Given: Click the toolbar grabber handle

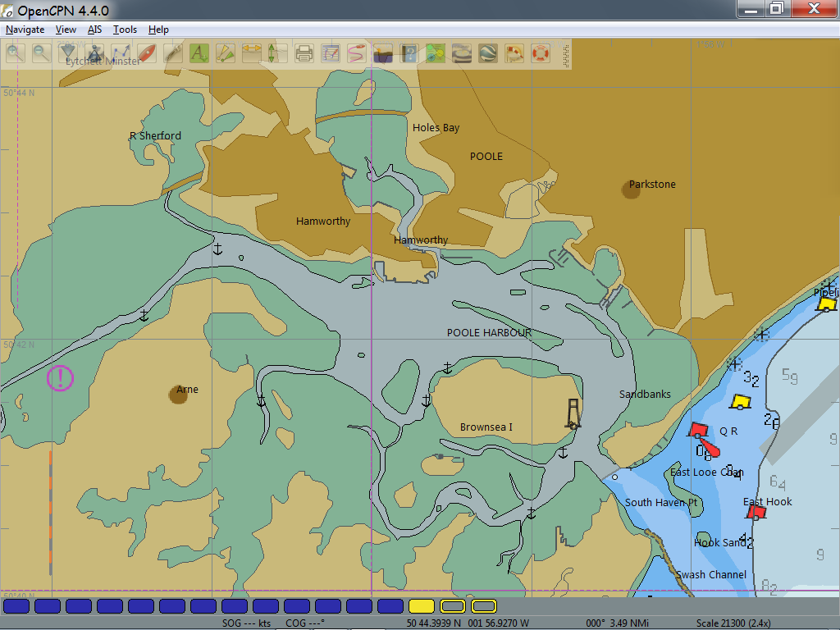Looking at the screenshot, I should point(564,54).
